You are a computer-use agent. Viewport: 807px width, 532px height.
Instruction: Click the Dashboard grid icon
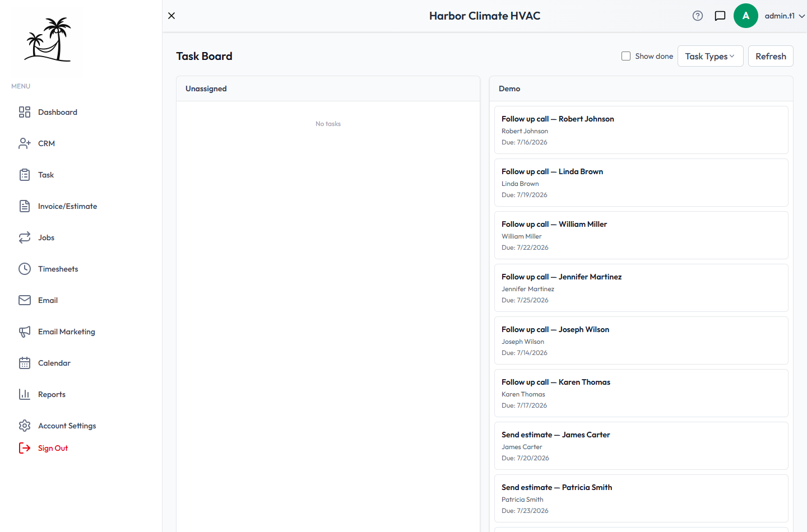(x=25, y=112)
